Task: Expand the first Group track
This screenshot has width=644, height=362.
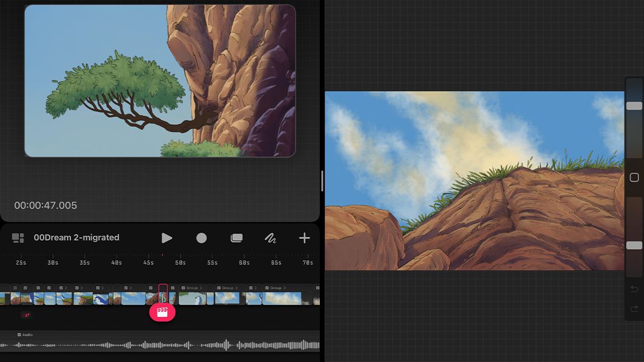Action: click(x=200, y=288)
